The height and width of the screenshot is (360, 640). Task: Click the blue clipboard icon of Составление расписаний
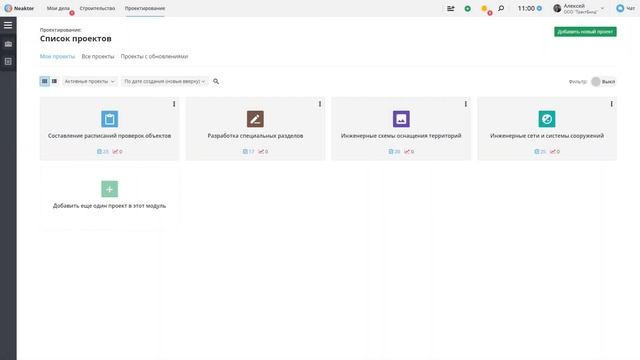[109, 119]
